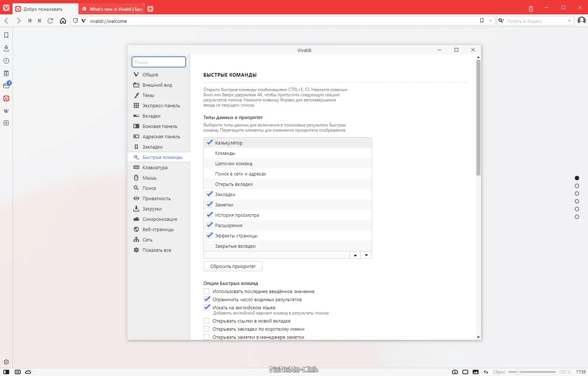This screenshot has height=376, width=588.
Task: Reload the current page
Action: coord(50,21)
